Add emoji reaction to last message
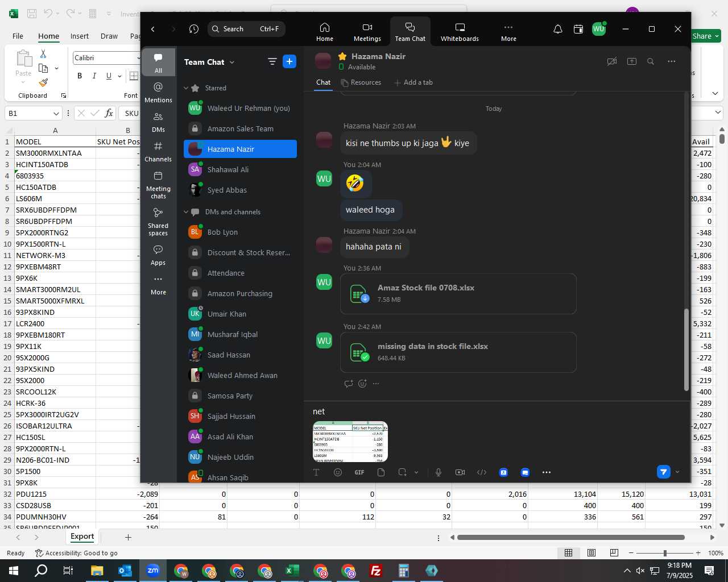Viewport: 728px width, 582px height. coord(362,384)
